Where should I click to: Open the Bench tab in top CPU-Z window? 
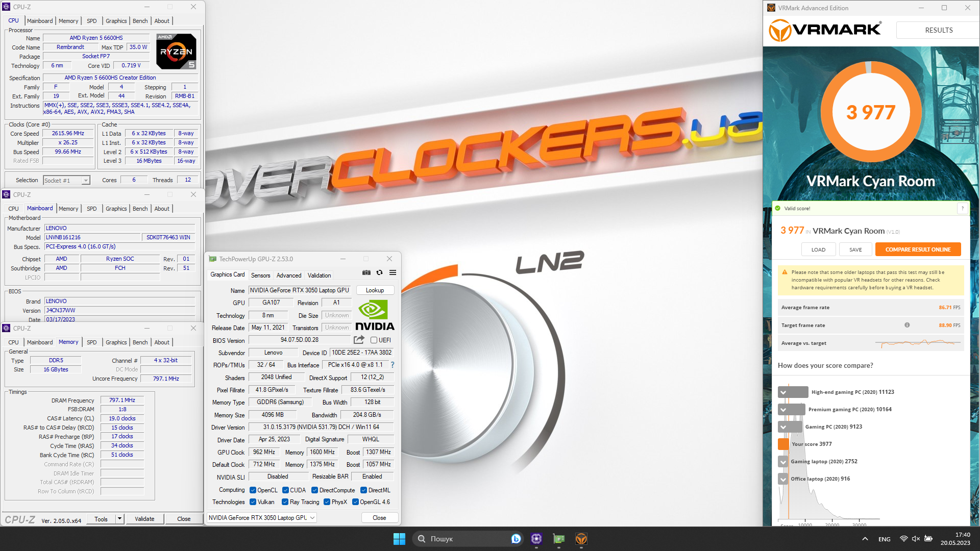[x=140, y=21]
